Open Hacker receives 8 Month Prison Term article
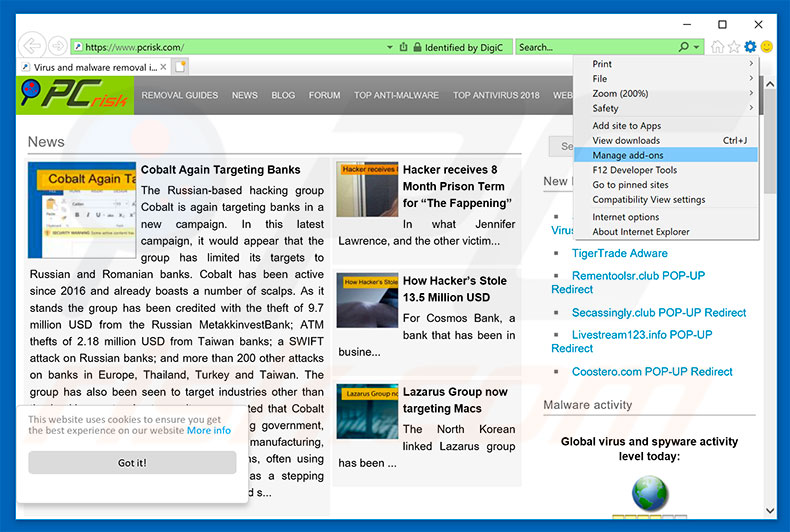The image size is (790, 532). coord(457,186)
